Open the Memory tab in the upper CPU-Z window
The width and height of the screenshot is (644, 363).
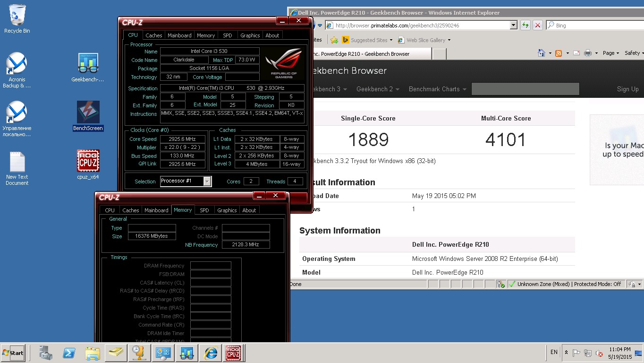(206, 35)
